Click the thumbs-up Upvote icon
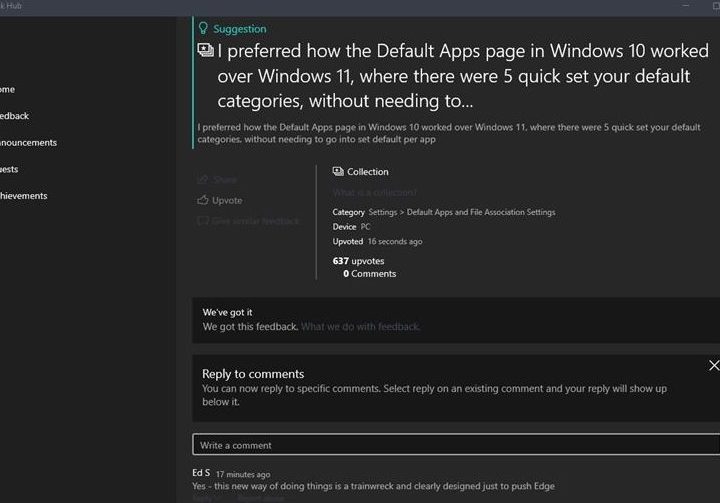The width and height of the screenshot is (720, 503). point(202,200)
